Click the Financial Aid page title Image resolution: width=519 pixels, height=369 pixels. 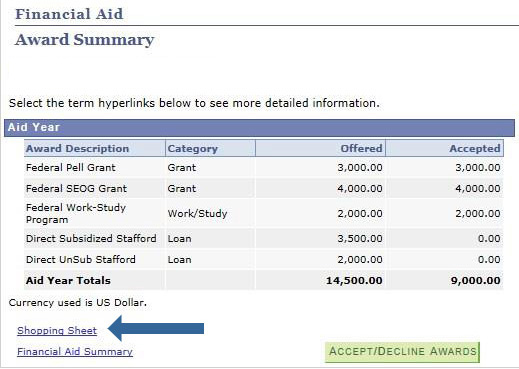point(69,14)
